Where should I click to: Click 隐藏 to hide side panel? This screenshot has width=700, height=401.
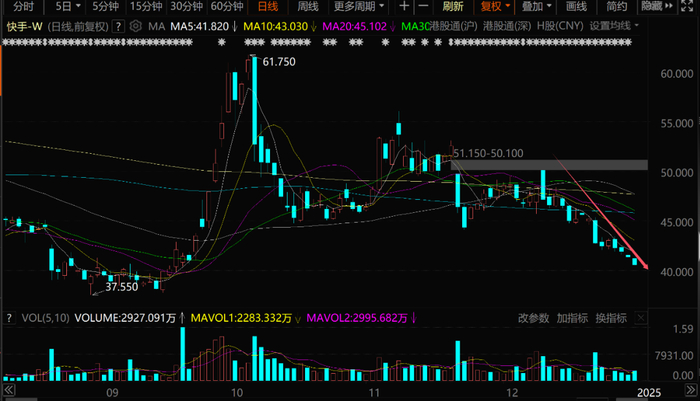click(657, 6)
